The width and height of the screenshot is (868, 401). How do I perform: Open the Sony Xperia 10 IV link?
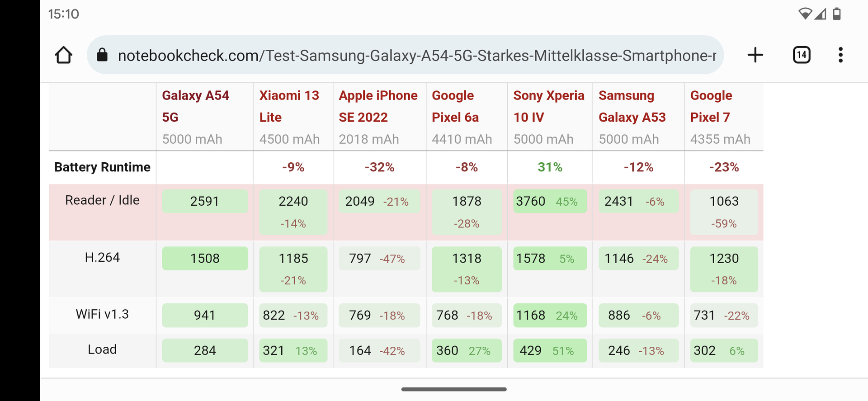548,106
